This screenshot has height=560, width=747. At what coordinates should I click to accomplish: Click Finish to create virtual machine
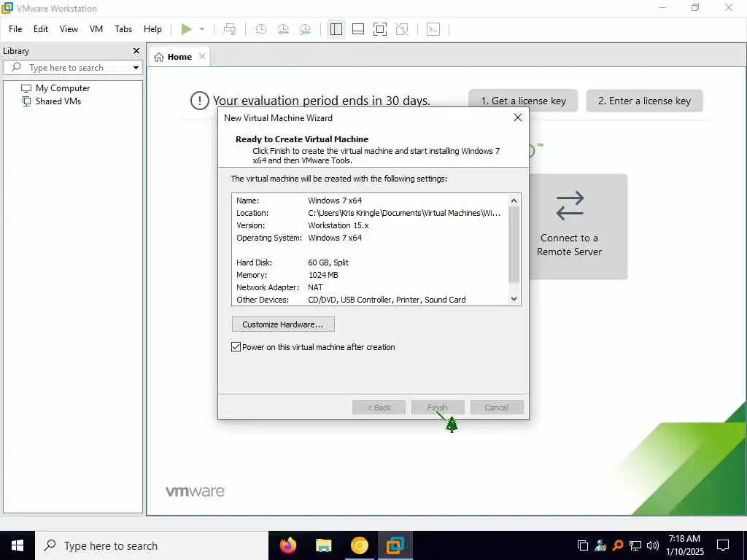coord(438,408)
